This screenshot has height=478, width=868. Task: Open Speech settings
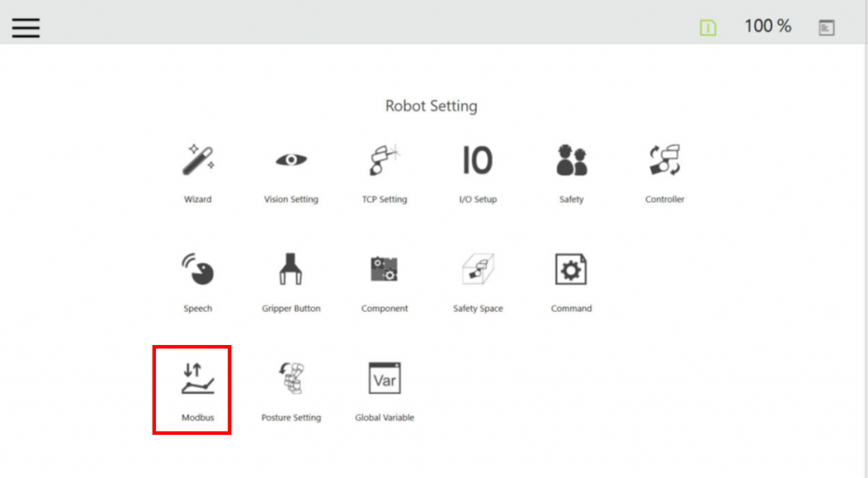coord(198,270)
